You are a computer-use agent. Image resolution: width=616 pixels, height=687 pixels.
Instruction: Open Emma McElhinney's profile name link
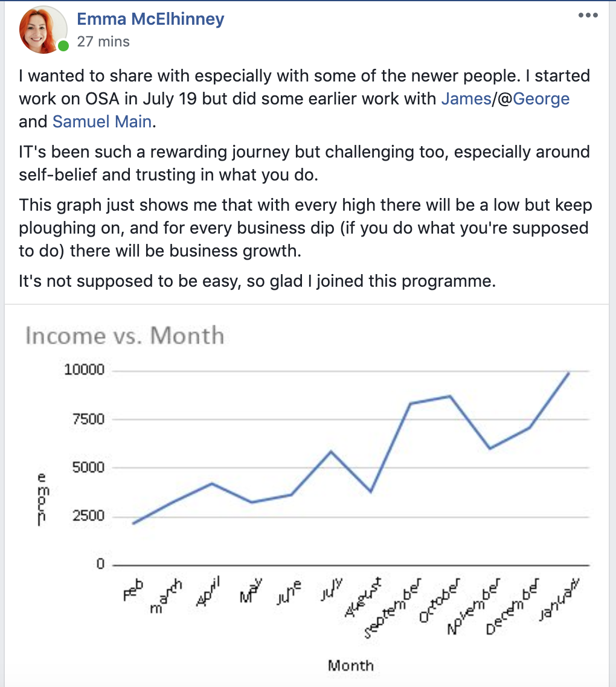click(x=150, y=19)
